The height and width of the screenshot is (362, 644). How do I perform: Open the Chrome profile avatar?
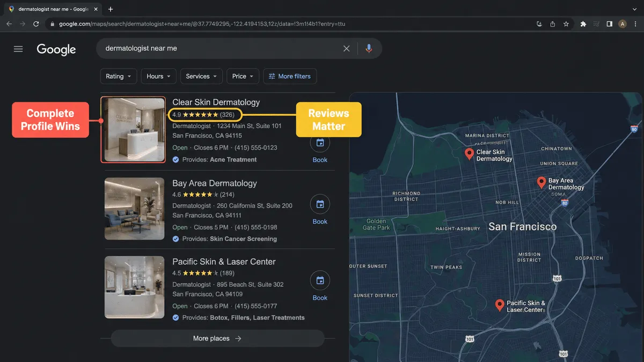click(623, 24)
